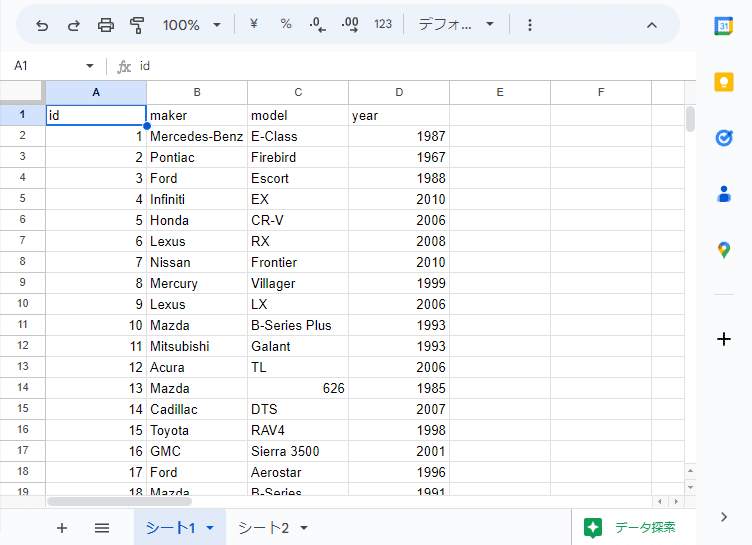Open the default font dropdown
Viewport: 752px width, 545px height.
(x=456, y=24)
